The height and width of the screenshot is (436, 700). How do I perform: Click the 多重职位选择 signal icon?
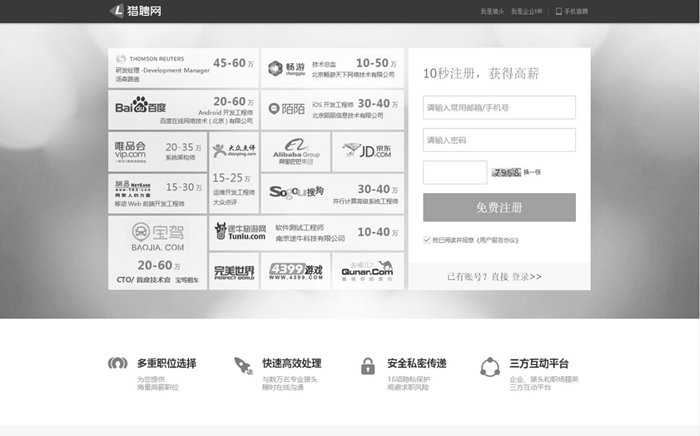pos(117,363)
